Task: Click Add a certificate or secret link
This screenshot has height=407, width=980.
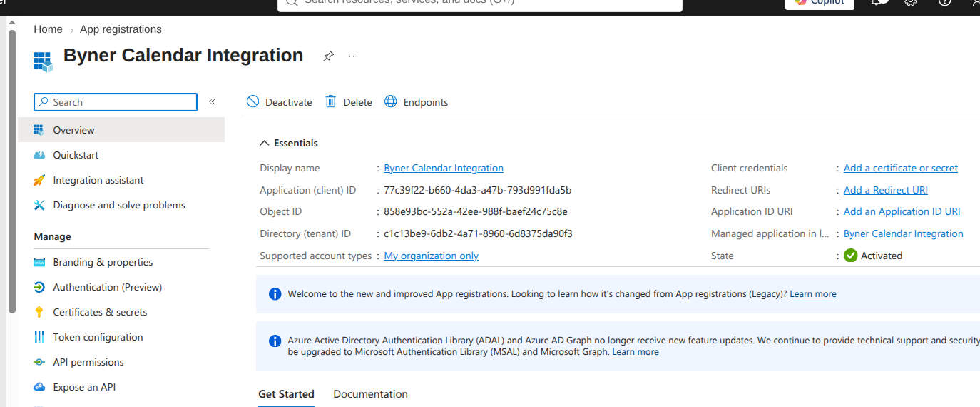Action: click(901, 168)
